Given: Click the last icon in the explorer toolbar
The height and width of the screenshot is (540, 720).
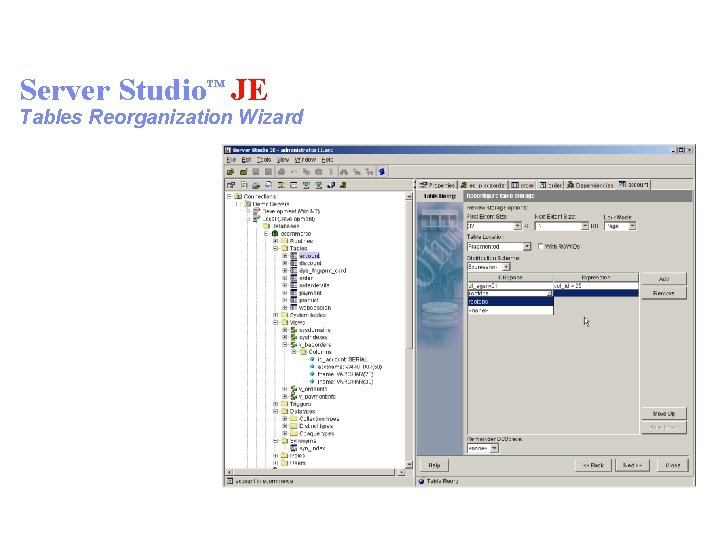Looking at the screenshot, I should pyautogui.click(x=343, y=185).
